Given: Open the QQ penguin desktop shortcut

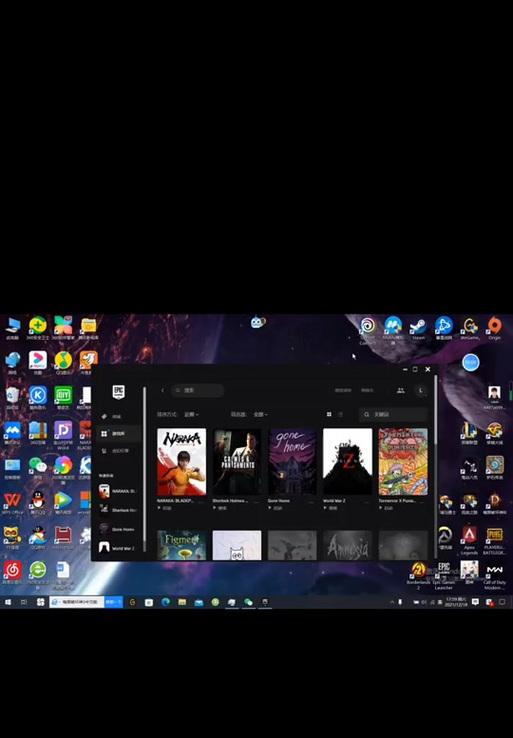Looking at the screenshot, I should coord(38,502).
